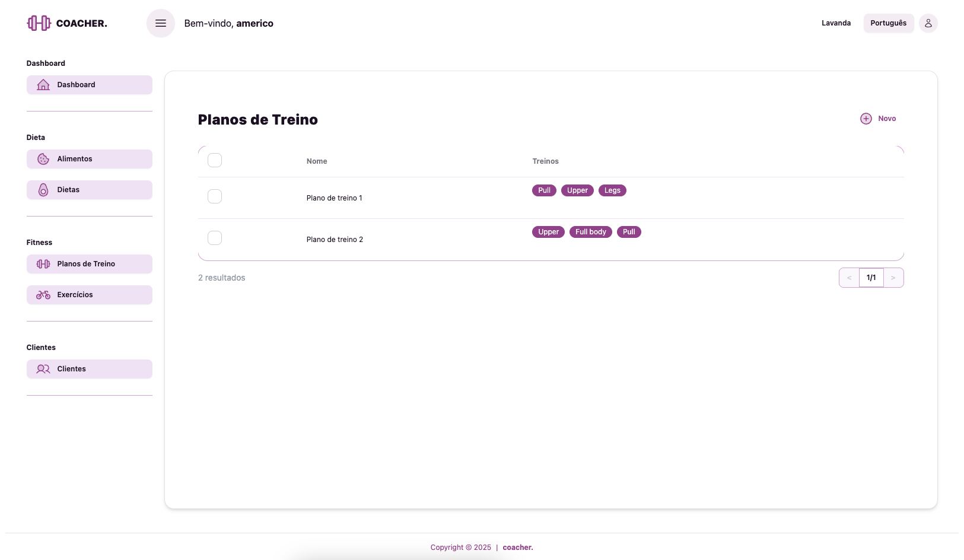Click the Clientes people icon
Image resolution: width=964 pixels, height=560 pixels.
43,369
